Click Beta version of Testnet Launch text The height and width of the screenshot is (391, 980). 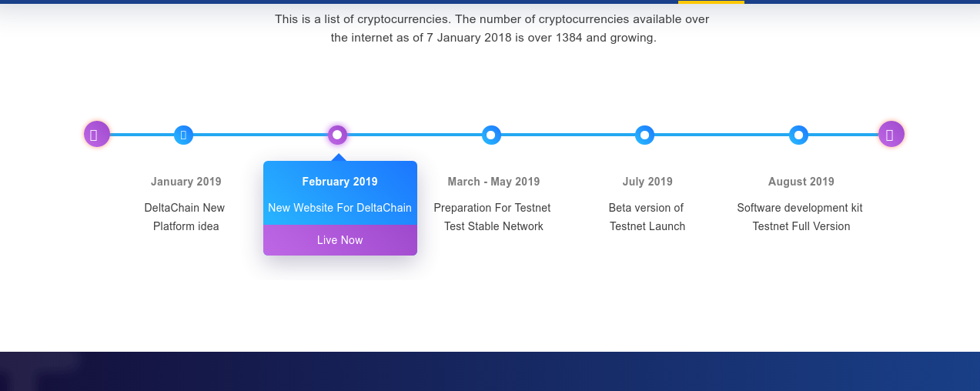click(x=647, y=217)
